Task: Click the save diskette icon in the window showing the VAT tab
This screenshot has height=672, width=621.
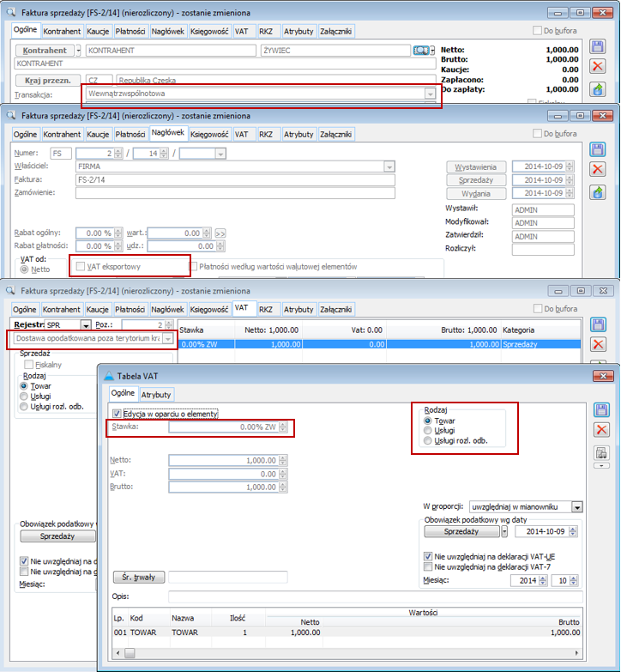Action: coord(598,324)
